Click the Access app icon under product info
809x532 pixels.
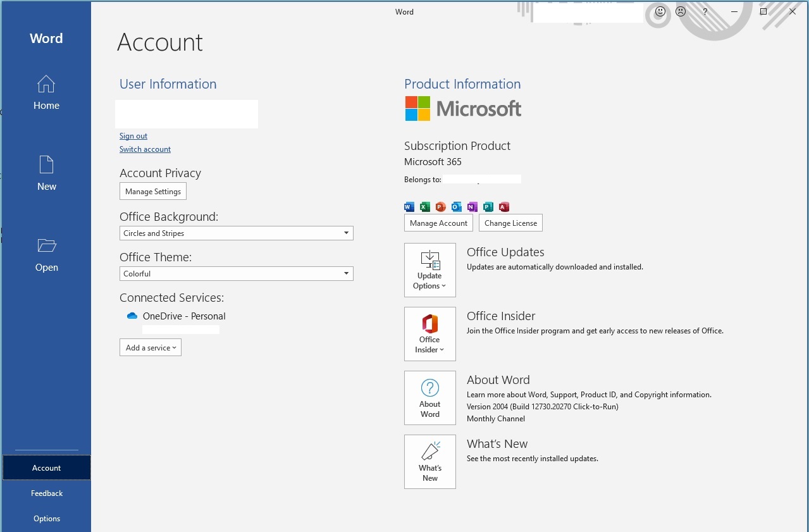[504, 207]
